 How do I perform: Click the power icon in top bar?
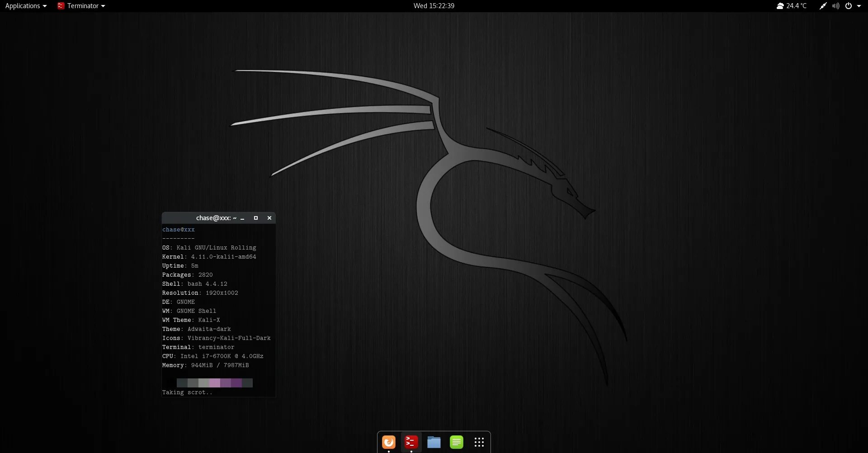click(849, 6)
